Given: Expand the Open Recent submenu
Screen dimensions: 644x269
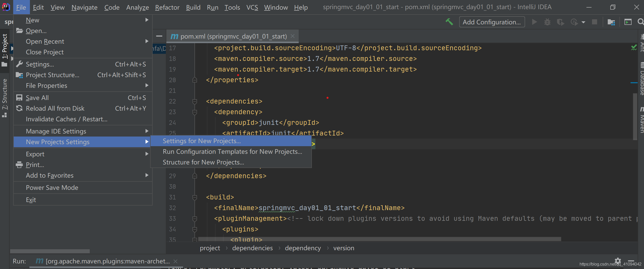Looking at the screenshot, I should (83, 41).
